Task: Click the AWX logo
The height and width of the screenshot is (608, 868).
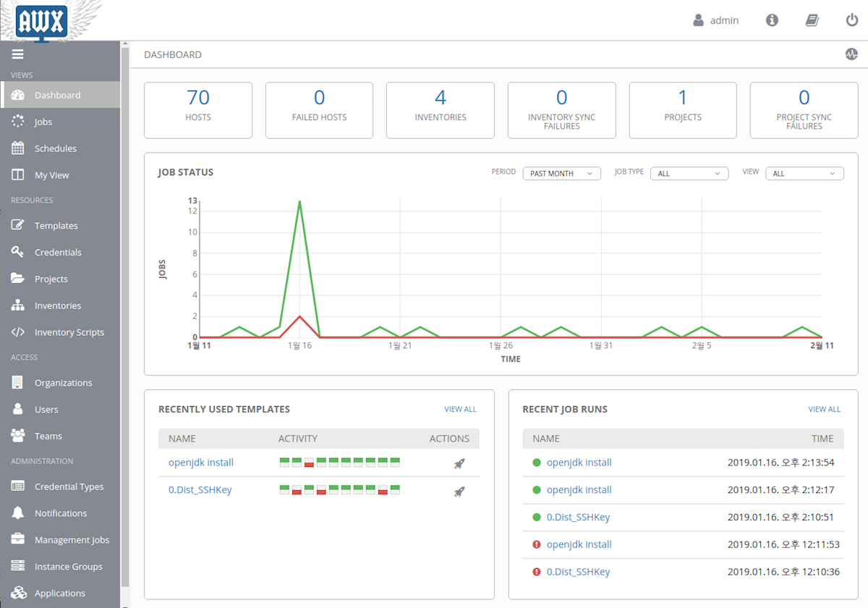Action: click(41, 22)
